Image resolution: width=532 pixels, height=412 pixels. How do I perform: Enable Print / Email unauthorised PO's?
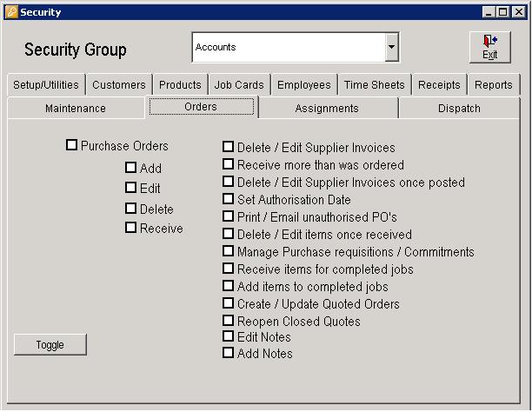[x=229, y=216]
